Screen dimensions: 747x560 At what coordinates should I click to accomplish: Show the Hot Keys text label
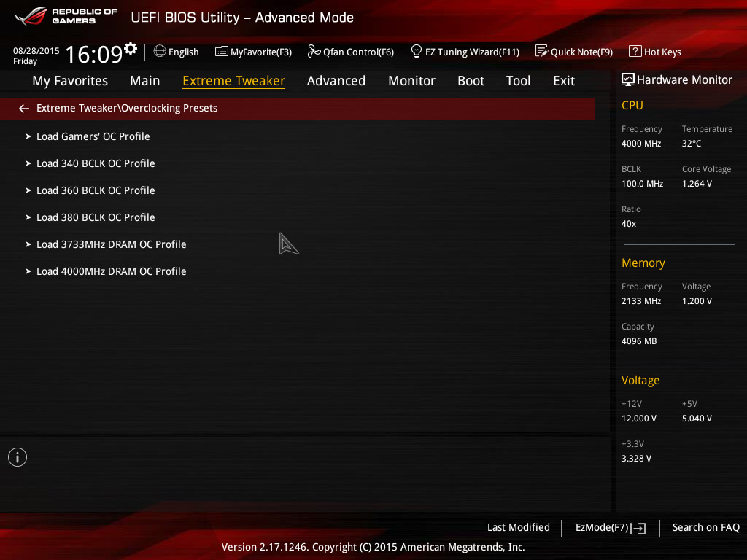click(x=662, y=52)
